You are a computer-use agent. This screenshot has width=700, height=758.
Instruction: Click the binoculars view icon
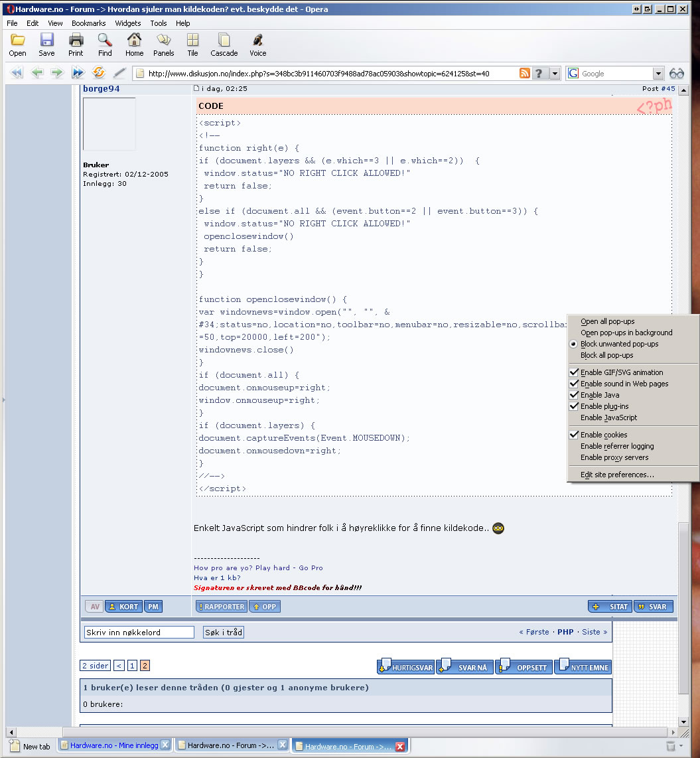[x=677, y=74]
